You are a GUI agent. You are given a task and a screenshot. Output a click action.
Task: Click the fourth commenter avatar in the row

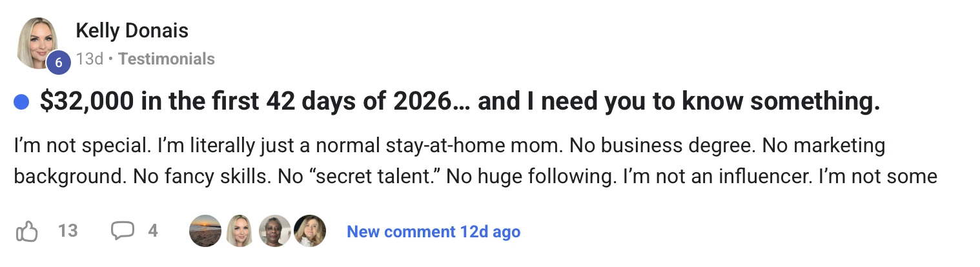click(x=309, y=231)
